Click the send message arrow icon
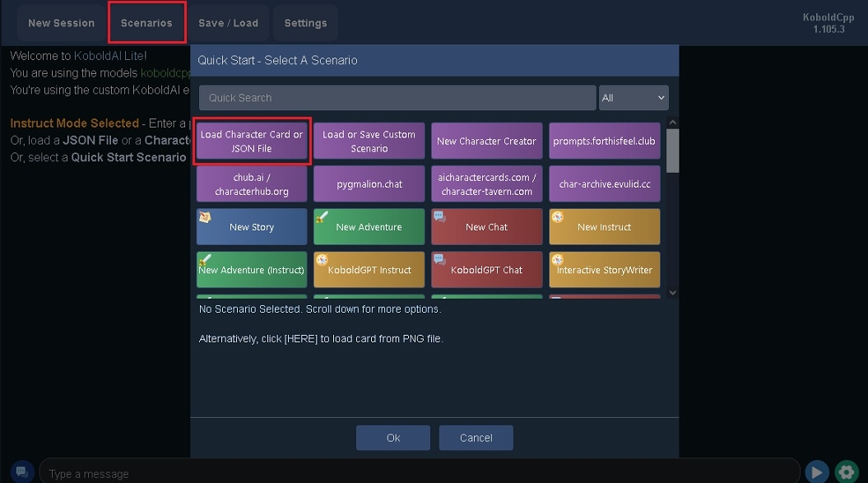This screenshot has width=868, height=483. [816, 471]
